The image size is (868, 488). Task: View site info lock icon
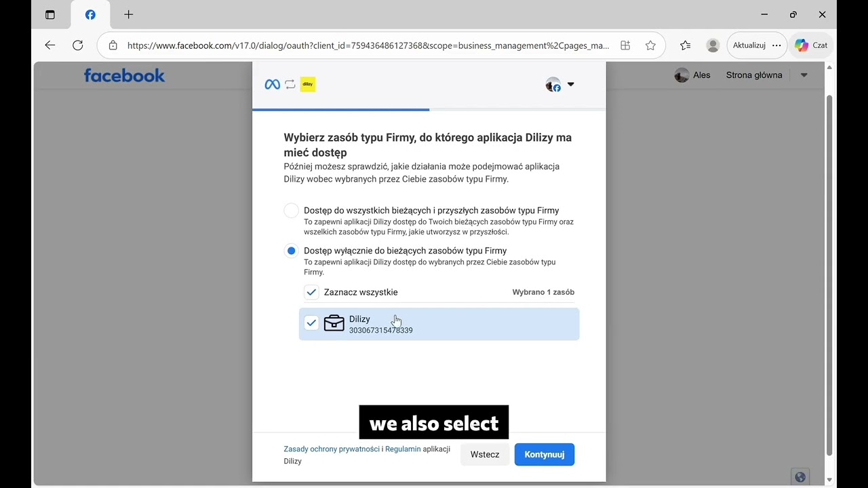(113, 45)
